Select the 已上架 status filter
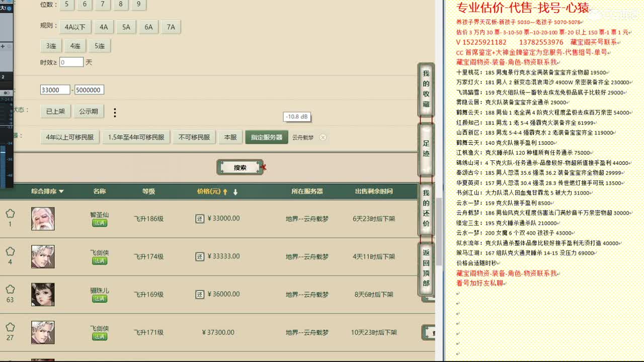Viewport: 644px width, 362px height. (x=55, y=111)
